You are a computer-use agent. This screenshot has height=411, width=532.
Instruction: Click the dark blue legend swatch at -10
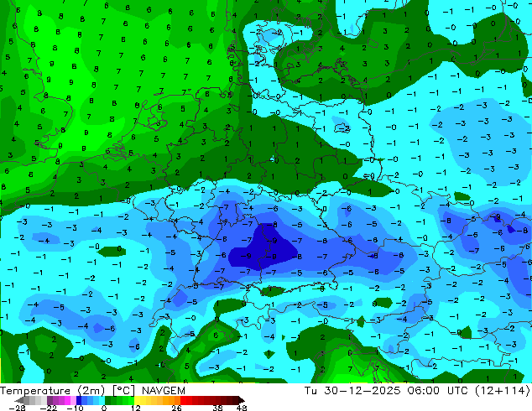point(79,400)
